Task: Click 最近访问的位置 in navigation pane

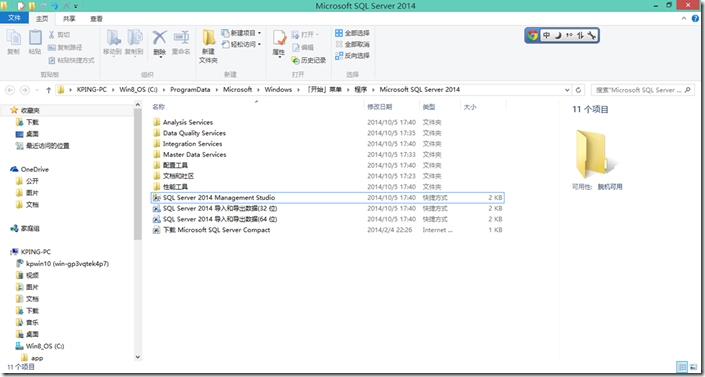Action: (47, 146)
